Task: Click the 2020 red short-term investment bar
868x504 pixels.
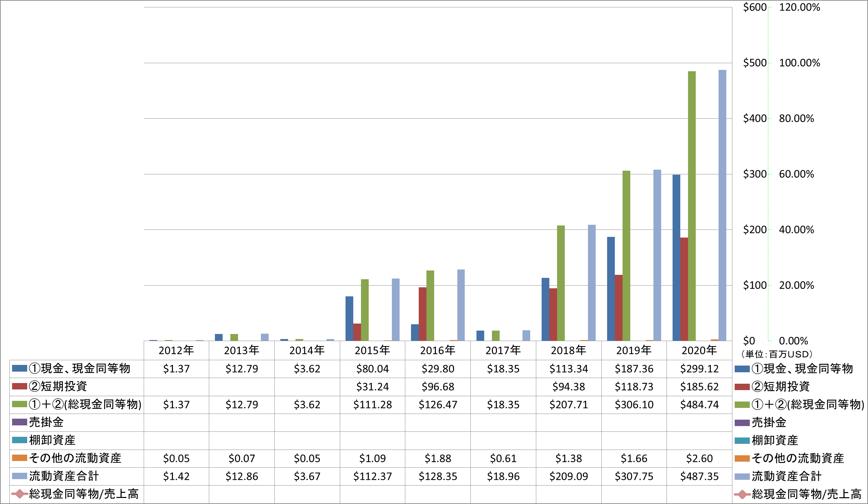Action: (684, 289)
